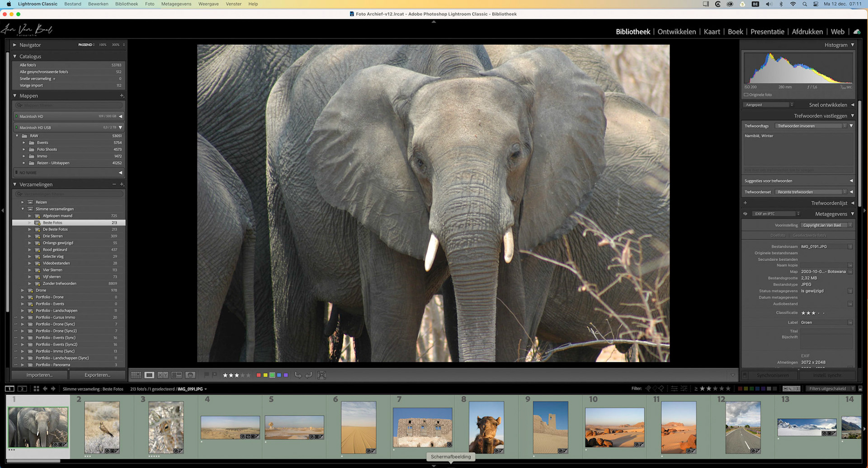Screen dimensions: 868x468
Task: Click the rotate clockwise arrow icon
Action: pyautogui.click(x=308, y=375)
